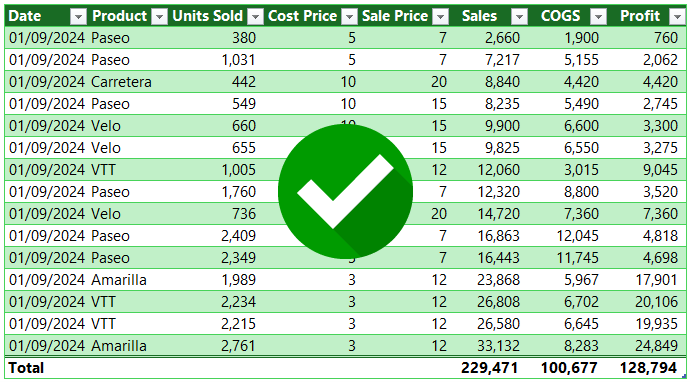This screenshot has height=382, width=690.
Task: Click Units Sold cell showing 1,760
Action: [x=238, y=192]
